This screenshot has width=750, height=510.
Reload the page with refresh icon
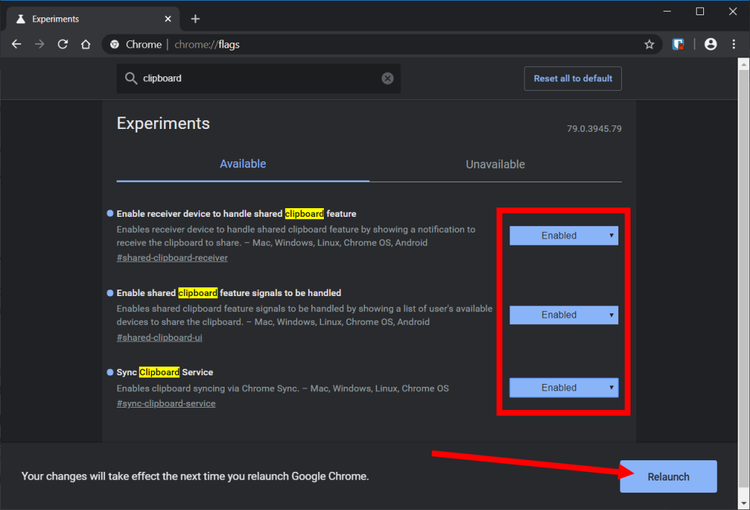point(63,44)
